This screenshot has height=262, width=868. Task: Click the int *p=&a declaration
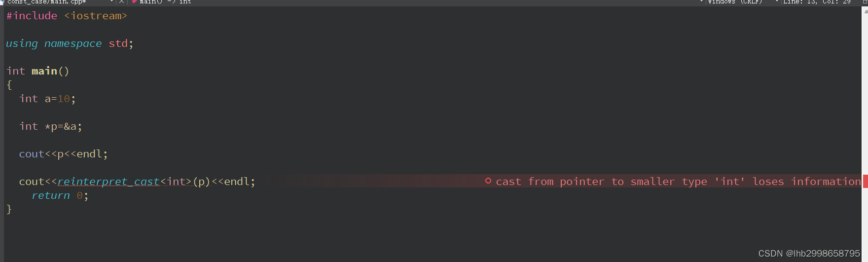[50, 126]
